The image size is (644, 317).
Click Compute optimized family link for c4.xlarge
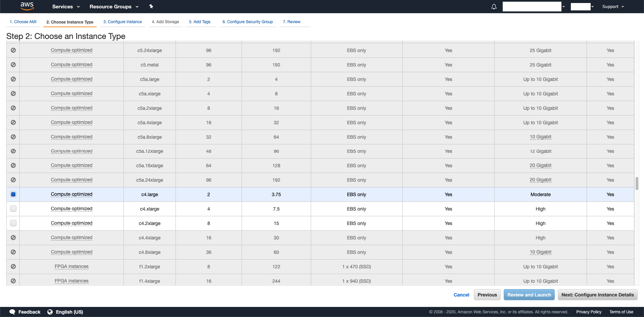pos(71,209)
